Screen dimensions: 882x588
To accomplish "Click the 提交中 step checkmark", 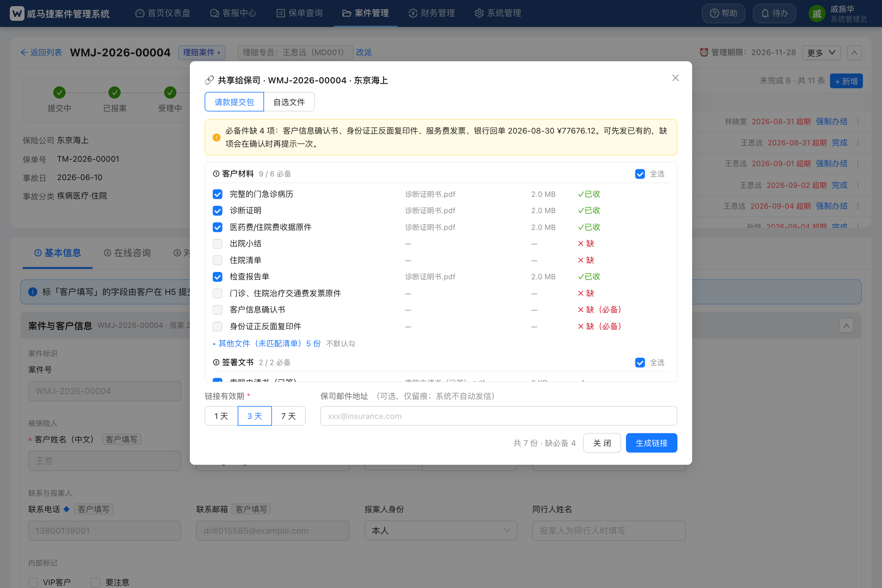I will (59, 92).
